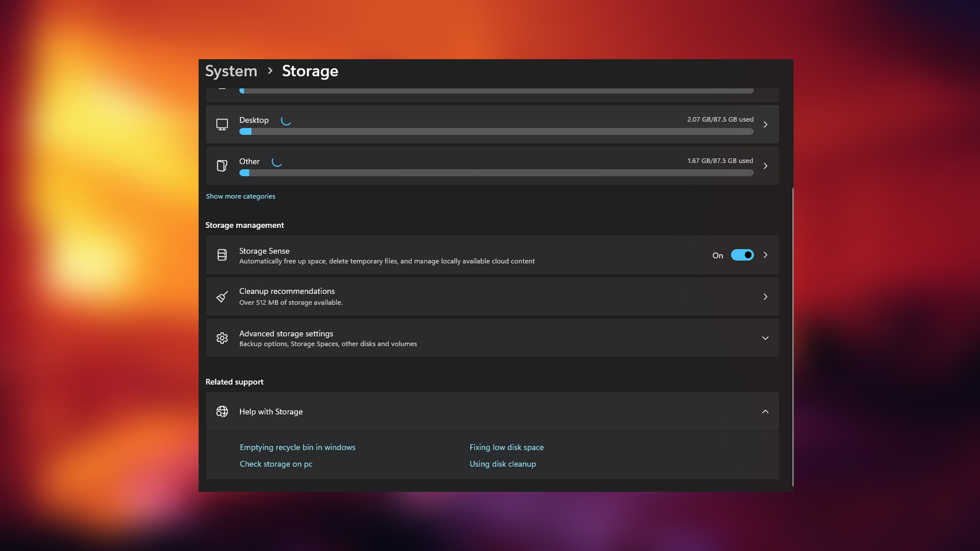Click the Cleanup recommendations broom icon
Image resolution: width=980 pixels, height=551 pixels.
tap(222, 296)
